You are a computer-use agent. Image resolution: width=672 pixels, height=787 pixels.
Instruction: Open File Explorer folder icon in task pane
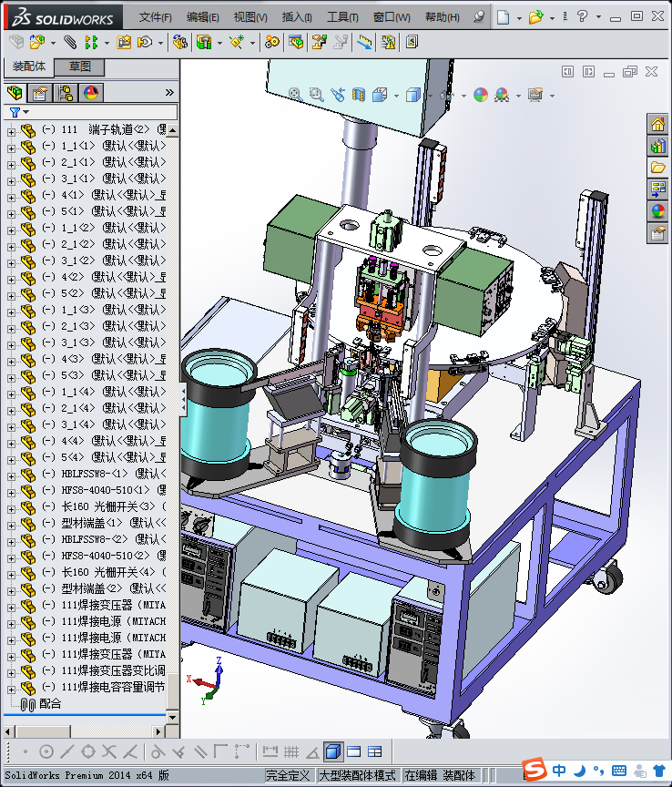(658, 167)
